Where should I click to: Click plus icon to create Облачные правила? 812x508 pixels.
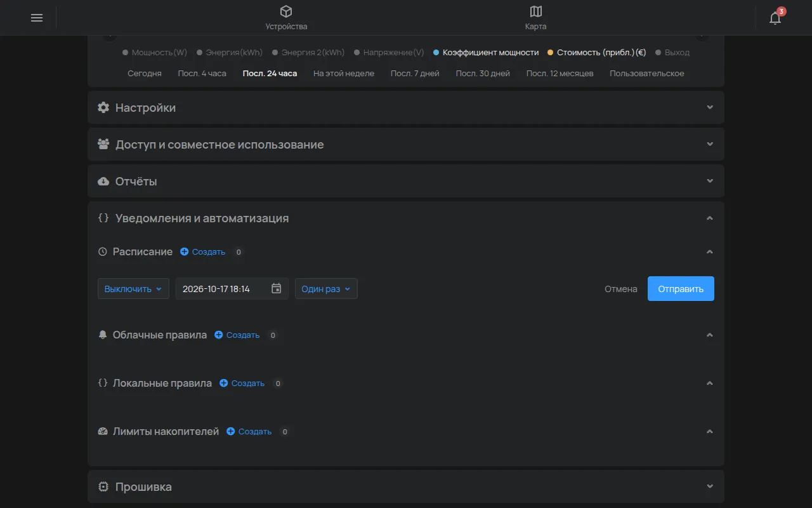pyautogui.click(x=218, y=335)
